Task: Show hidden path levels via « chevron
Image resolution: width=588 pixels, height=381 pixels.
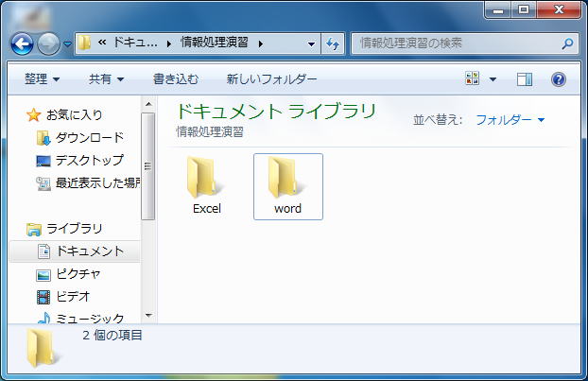Action: pos(102,43)
